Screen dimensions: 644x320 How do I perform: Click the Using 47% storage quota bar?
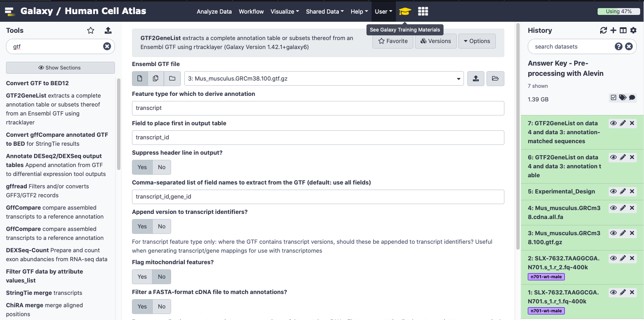pos(618,12)
